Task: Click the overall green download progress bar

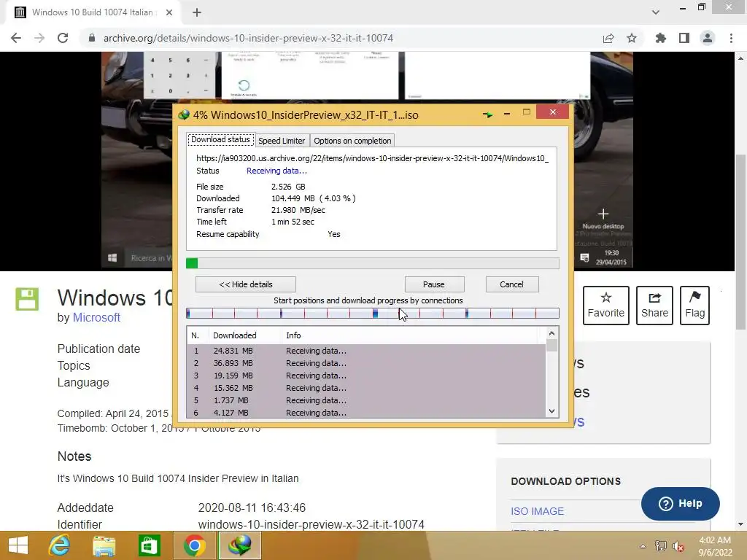Action: (x=373, y=263)
